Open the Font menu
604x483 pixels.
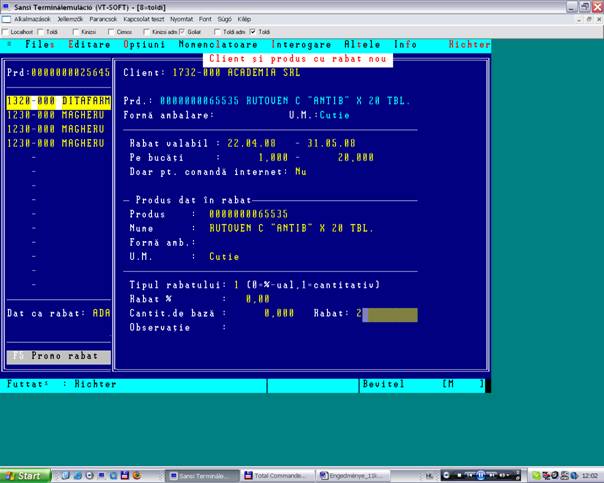click(205, 19)
